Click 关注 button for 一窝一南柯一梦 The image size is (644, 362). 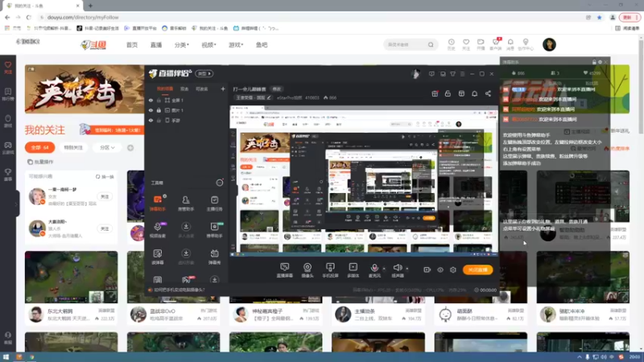click(105, 196)
